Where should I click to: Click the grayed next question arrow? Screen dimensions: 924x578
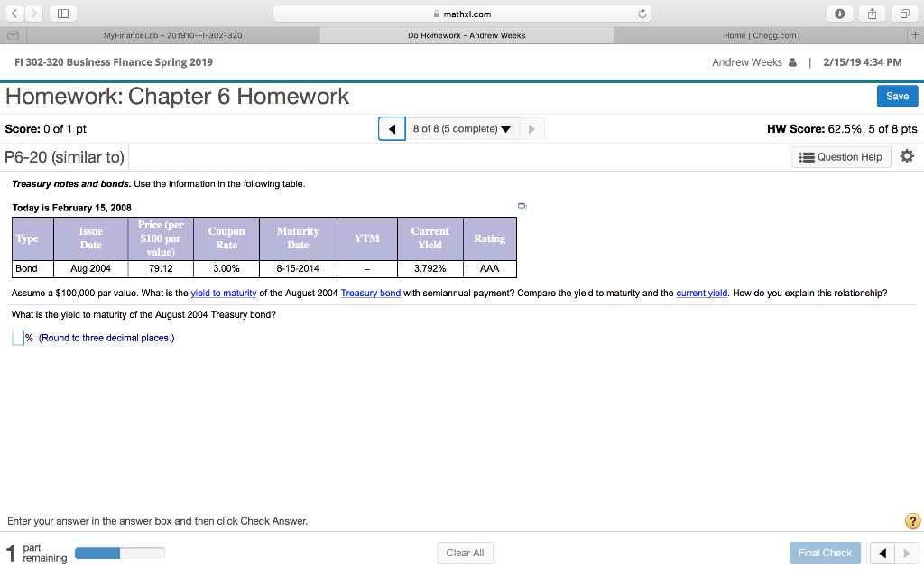tap(531, 127)
